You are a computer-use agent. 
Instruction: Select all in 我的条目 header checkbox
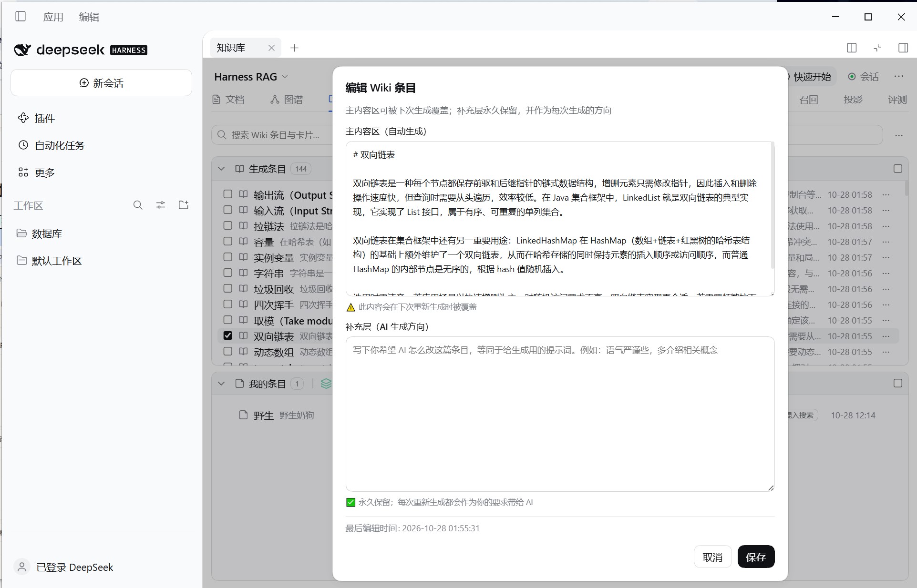898,383
